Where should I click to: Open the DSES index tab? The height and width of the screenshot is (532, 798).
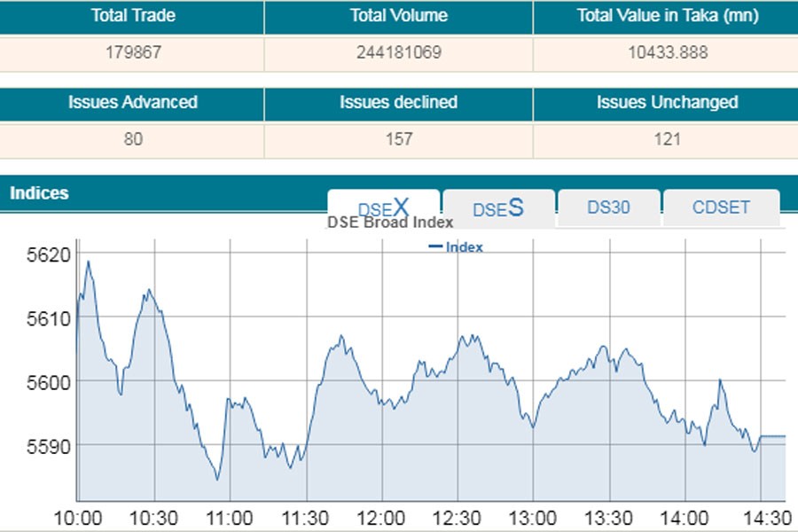[498, 208]
